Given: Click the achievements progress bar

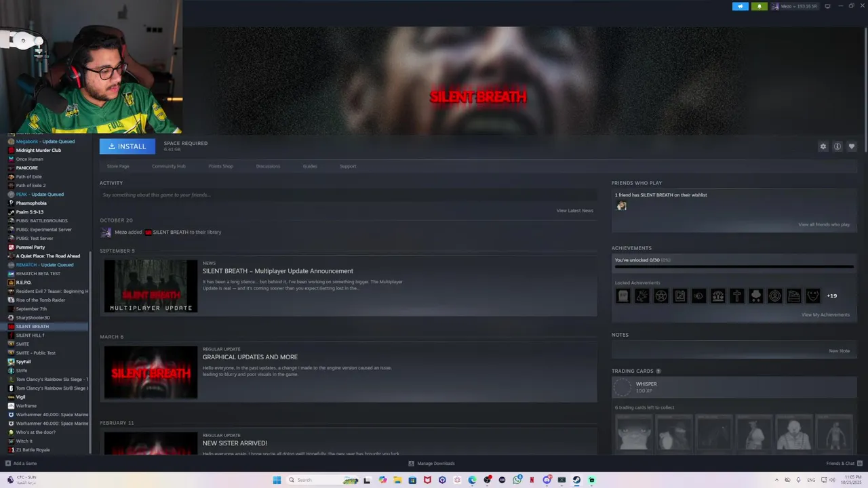Looking at the screenshot, I should (x=734, y=266).
